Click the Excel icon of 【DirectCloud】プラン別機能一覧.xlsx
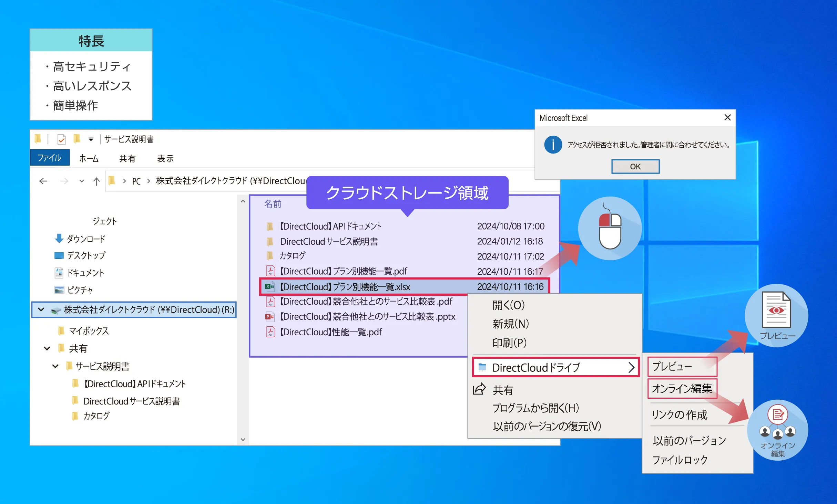 coord(270,286)
